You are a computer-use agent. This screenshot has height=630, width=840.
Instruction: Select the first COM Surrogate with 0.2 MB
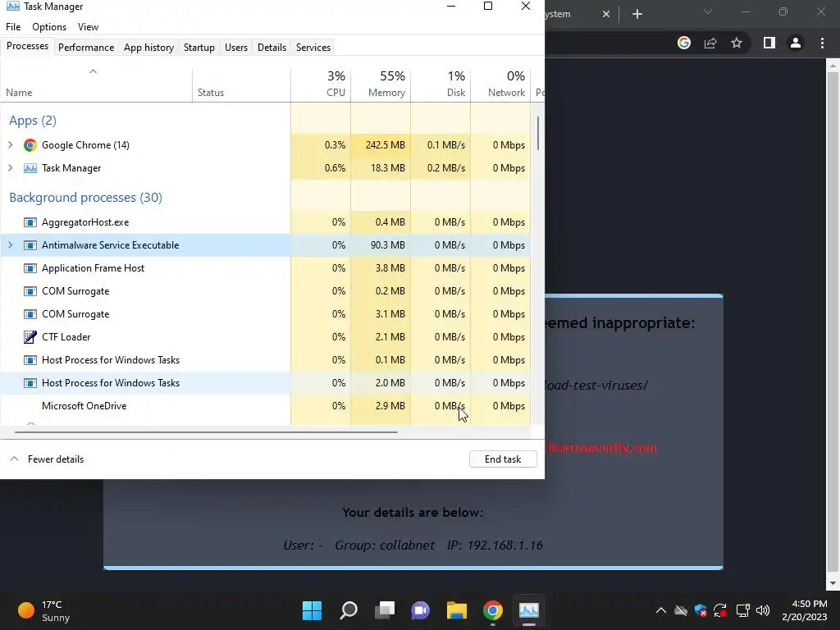point(266,291)
